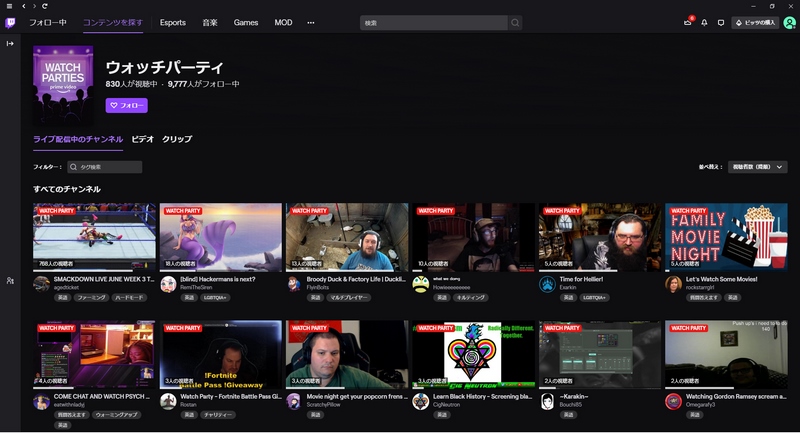
Task: Click the Family Movie Night thumbnail
Action: pyautogui.click(x=726, y=237)
